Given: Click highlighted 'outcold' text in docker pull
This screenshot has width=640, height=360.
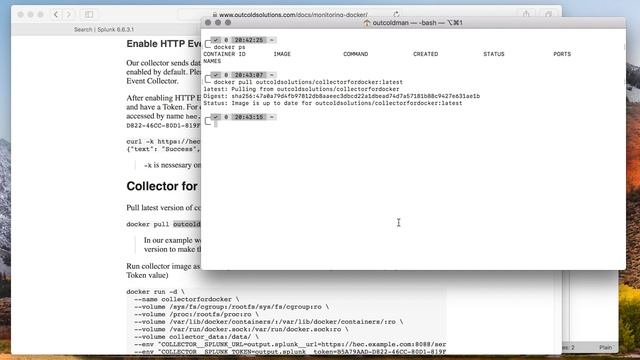Looking at the screenshot, I should [187, 224].
